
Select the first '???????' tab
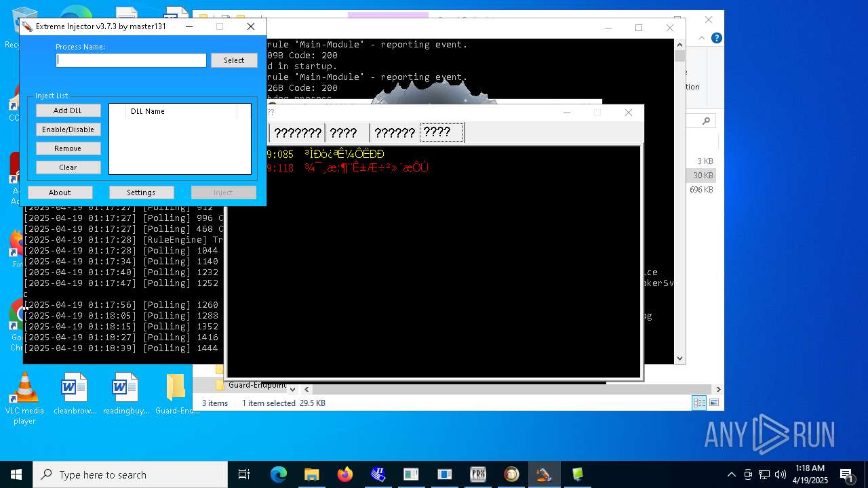coord(298,133)
